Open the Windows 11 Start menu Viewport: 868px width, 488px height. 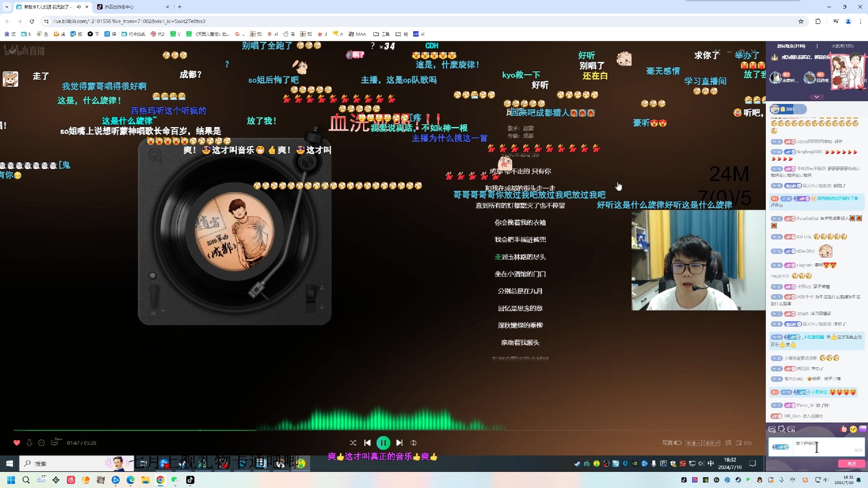(x=11, y=480)
